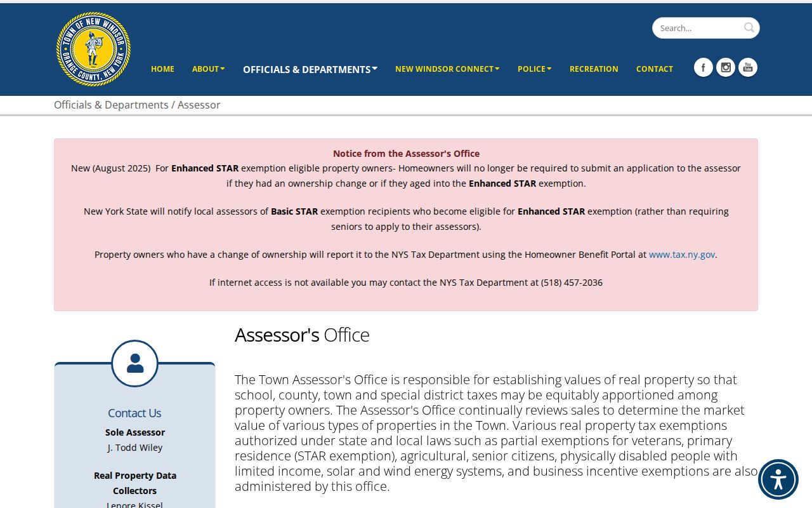Click the 'Sole Assessor' label
Viewport: 812px width, 508px height.
coord(135,432)
